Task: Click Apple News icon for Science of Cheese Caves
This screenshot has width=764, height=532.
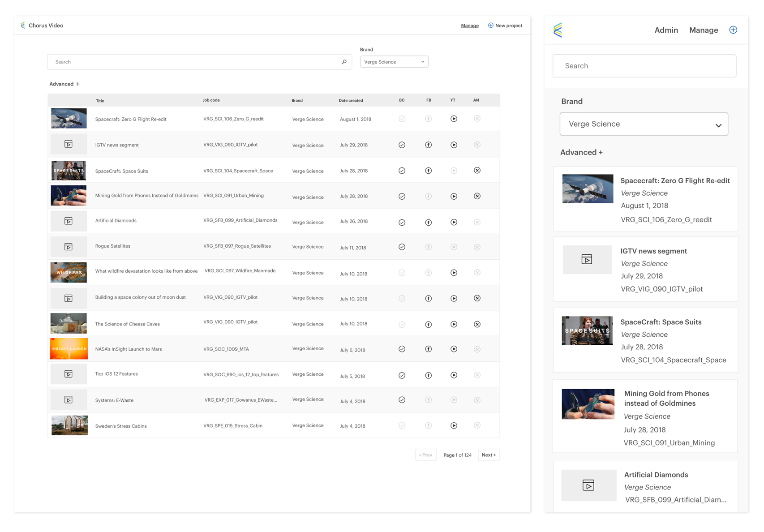Action: click(x=477, y=324)
